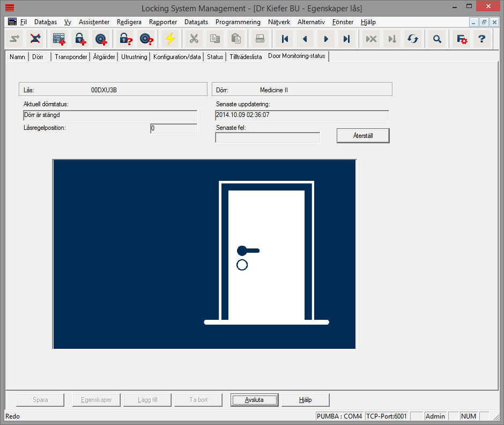Click the filter settings icon
504x425 pixels.
(460, 39)
